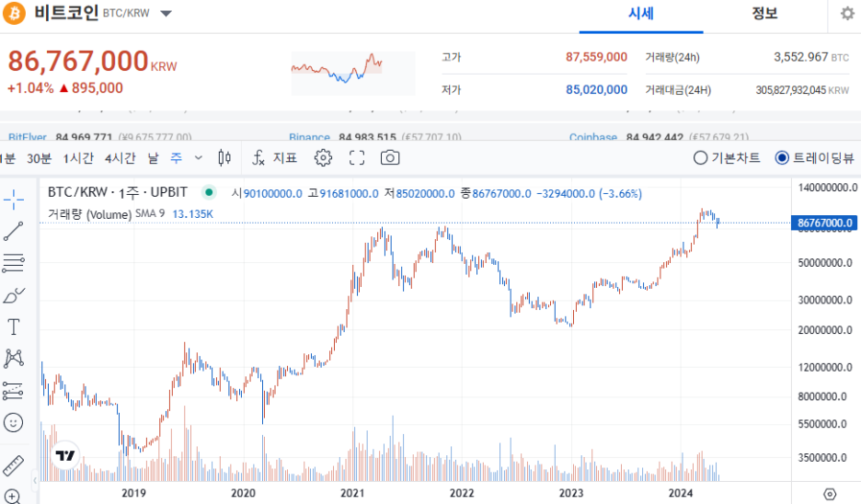Select the 주 weekly interval
Viewport: 861px width, 504px height.
point(177,158)
